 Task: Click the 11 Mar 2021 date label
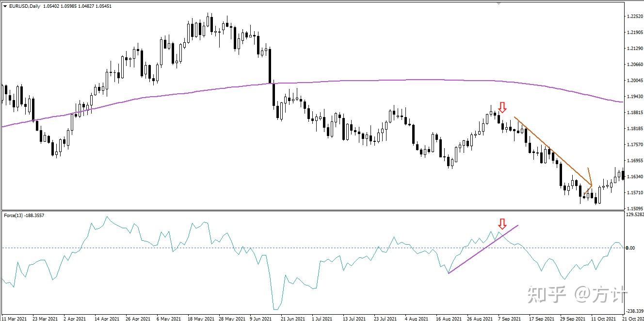click(15, 319)
